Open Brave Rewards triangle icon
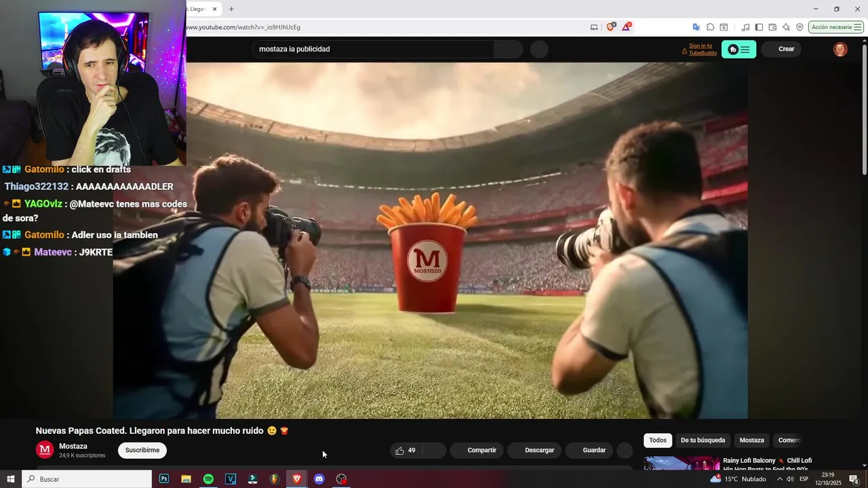This screenshot has width=868, height=488. click(627, 27)
